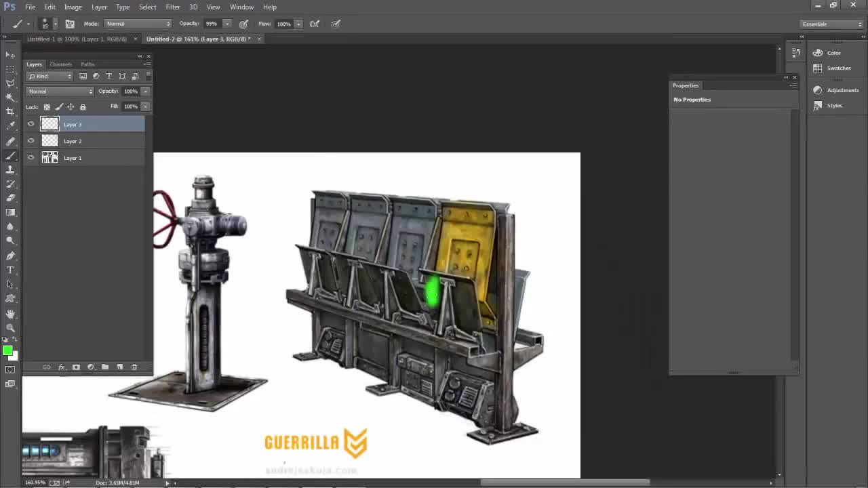Toggle the type layer filter
The width and height of the screenshot is (868, 488).
pos(108,77)
